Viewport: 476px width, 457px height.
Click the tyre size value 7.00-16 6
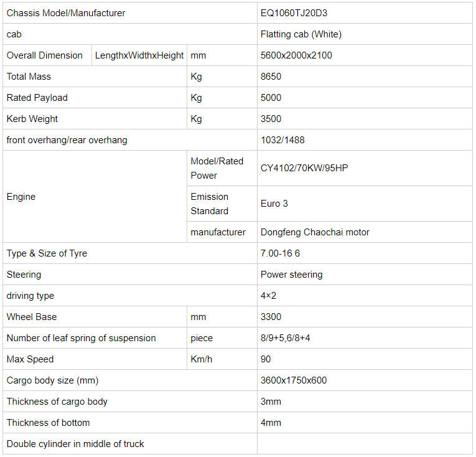281,253
